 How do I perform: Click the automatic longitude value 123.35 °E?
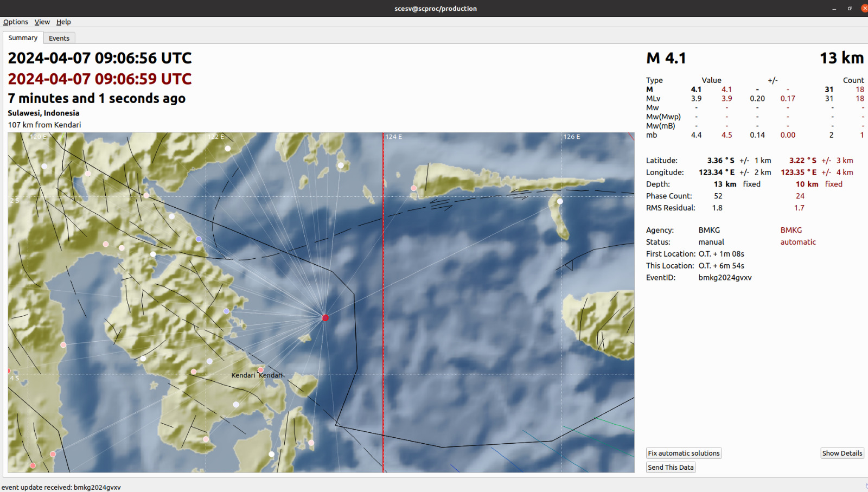pos(799,172)
